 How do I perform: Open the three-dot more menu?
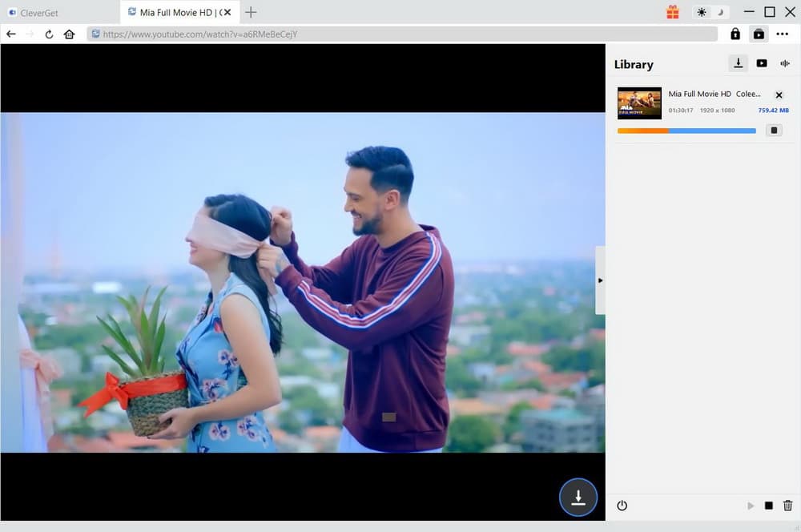(782, 34)
